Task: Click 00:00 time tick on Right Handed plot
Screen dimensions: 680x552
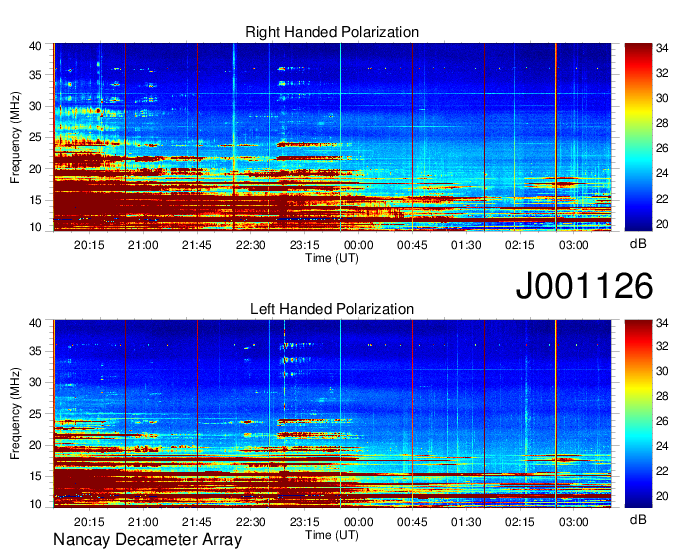Action: pyautogui.click(x=358, y=245)
